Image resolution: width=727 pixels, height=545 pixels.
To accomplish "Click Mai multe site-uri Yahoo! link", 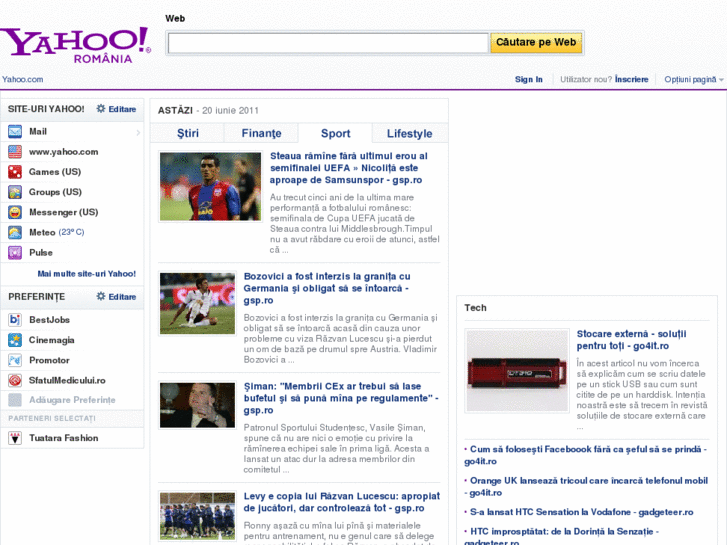I will coord(87,274).
